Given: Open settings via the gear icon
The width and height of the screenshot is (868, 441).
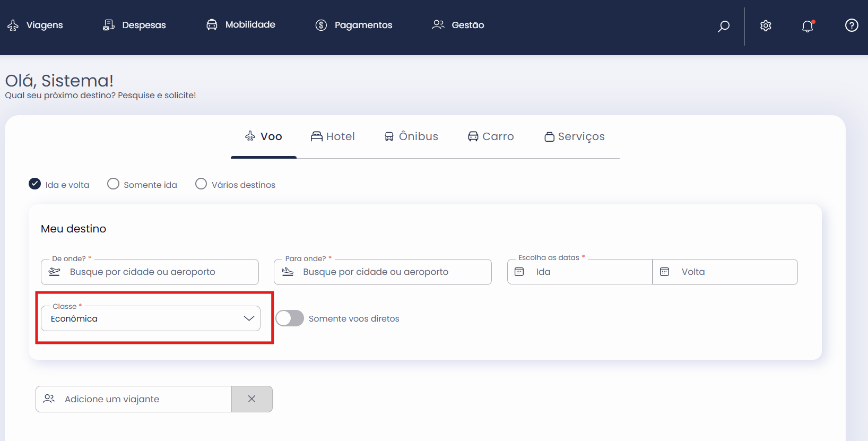Looking at the screenshot, I should [766, 25].
